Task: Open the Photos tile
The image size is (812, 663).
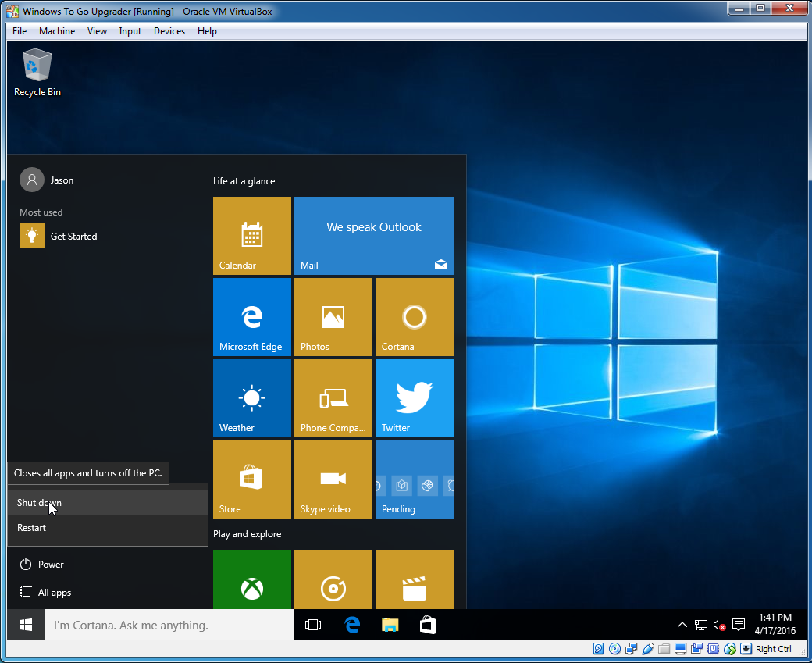Action: pyautogui.click(x=333, y=317)
